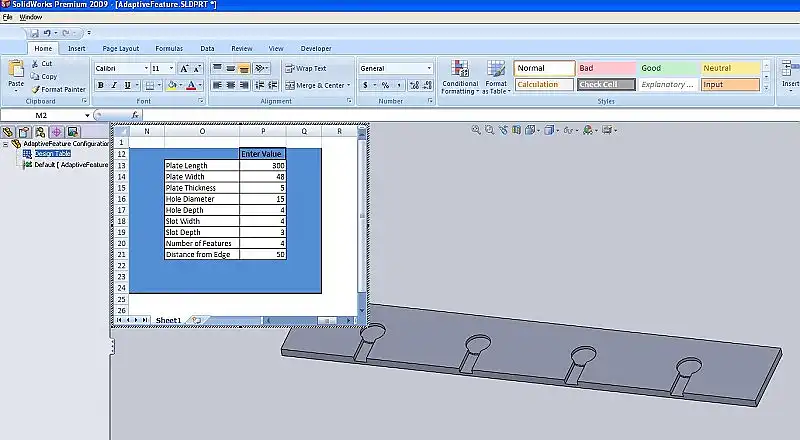This screenshot has width=800, height=440.
Task: Open the Window menu
Action: 31,17
